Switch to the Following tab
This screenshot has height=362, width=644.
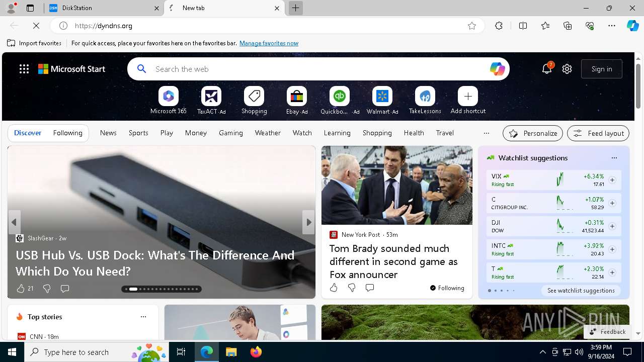67,133
